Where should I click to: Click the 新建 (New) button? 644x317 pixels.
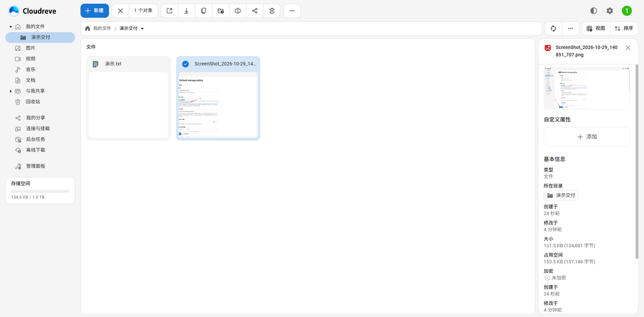point(94,11)
